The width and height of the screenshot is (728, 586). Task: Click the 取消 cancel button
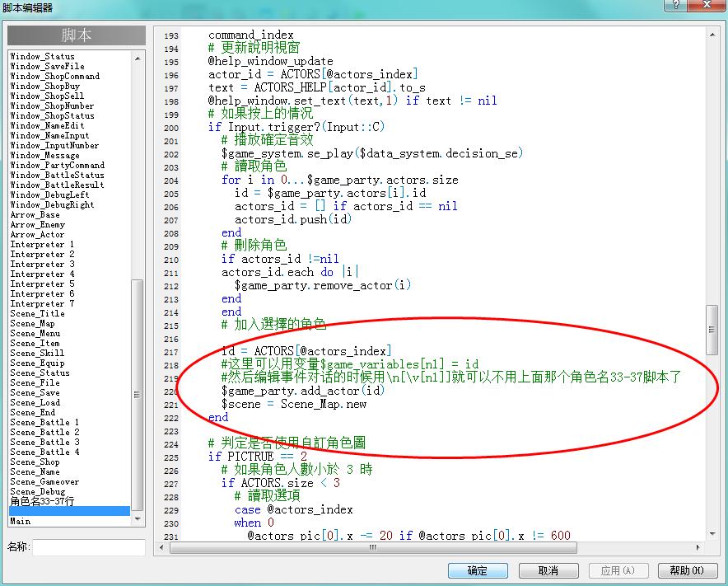(x=548, y=570)
